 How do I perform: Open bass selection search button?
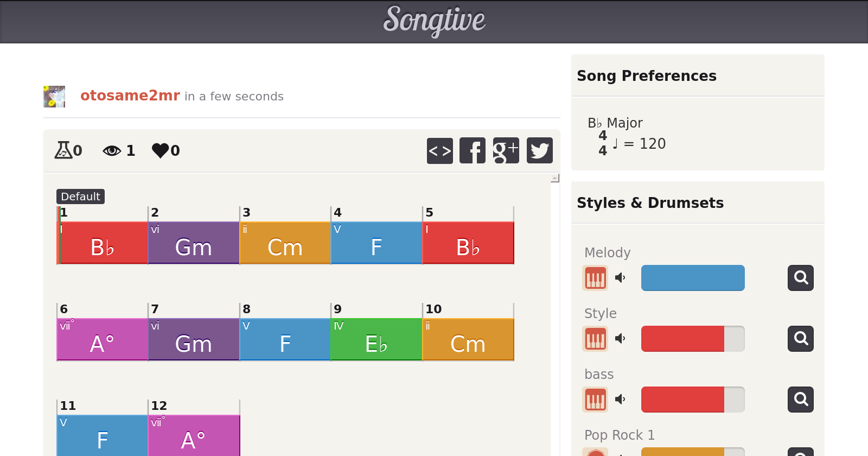(x=800, y=400)
